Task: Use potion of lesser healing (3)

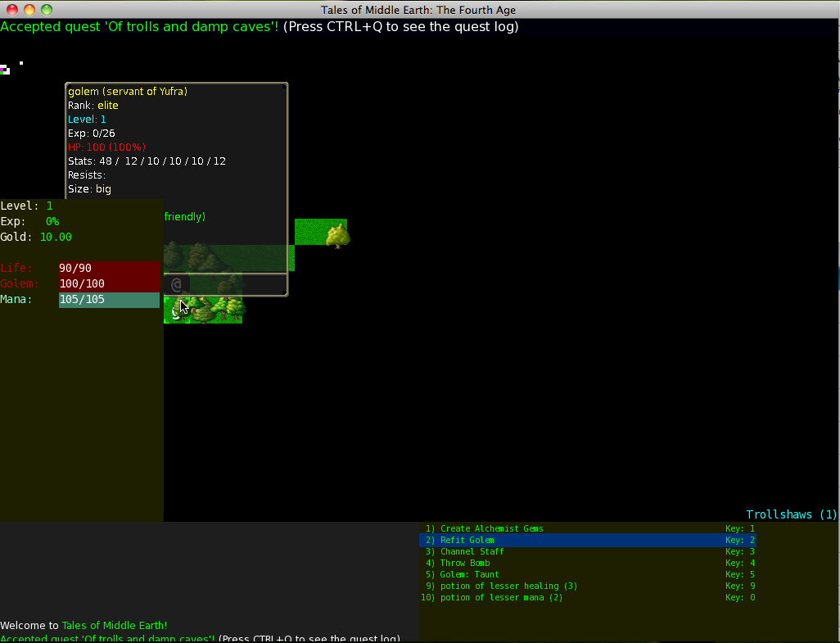Action: (588, 586)
